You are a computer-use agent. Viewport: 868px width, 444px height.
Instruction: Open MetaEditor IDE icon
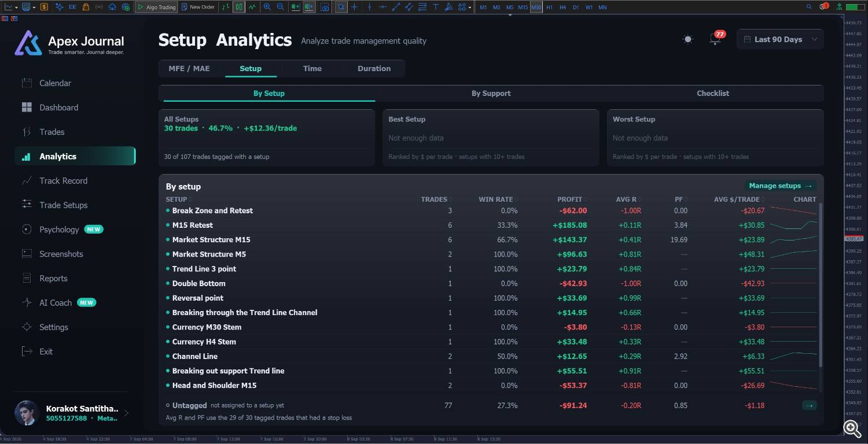pyautogui.click(x=72, y=7)
